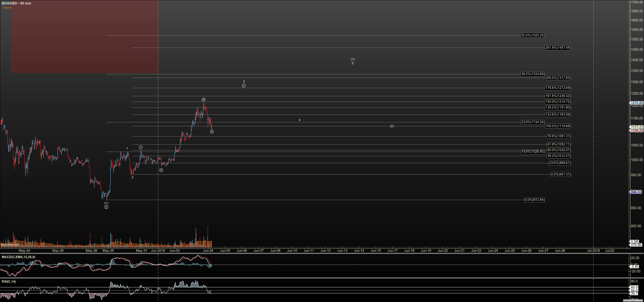Select the (2) wave projection label

pyautogui.click(x=392, y=126)
